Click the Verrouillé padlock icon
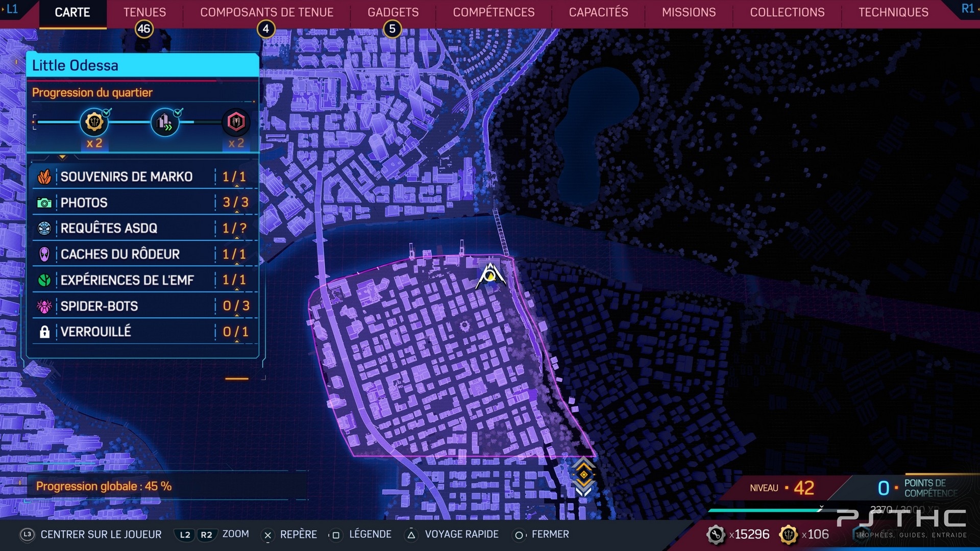Screen dimensions: 980x551 44,332
